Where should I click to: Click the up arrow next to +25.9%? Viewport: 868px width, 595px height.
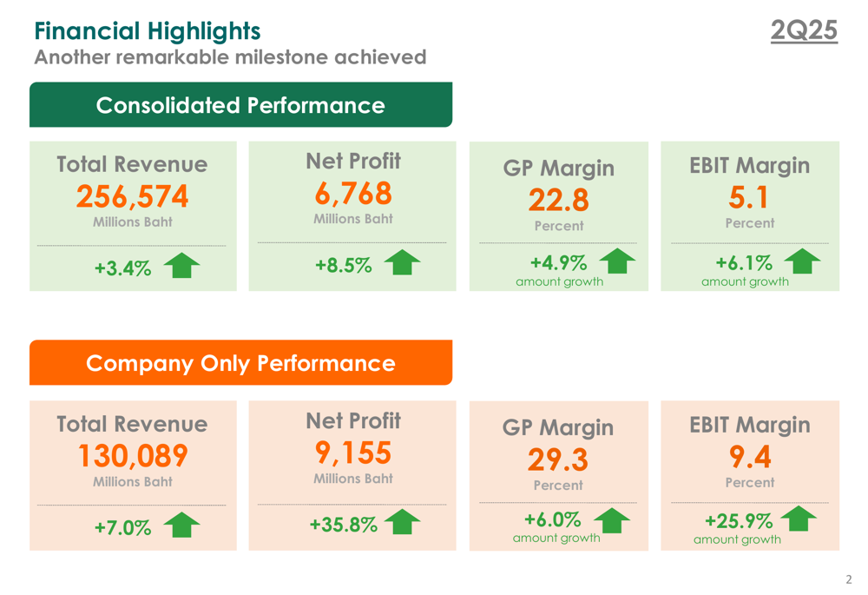799,519
